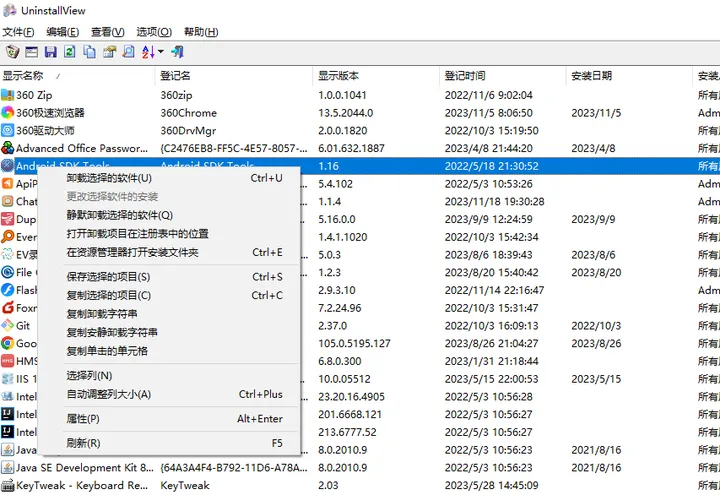Click the window-style view toolbar icon

[31, 52]
